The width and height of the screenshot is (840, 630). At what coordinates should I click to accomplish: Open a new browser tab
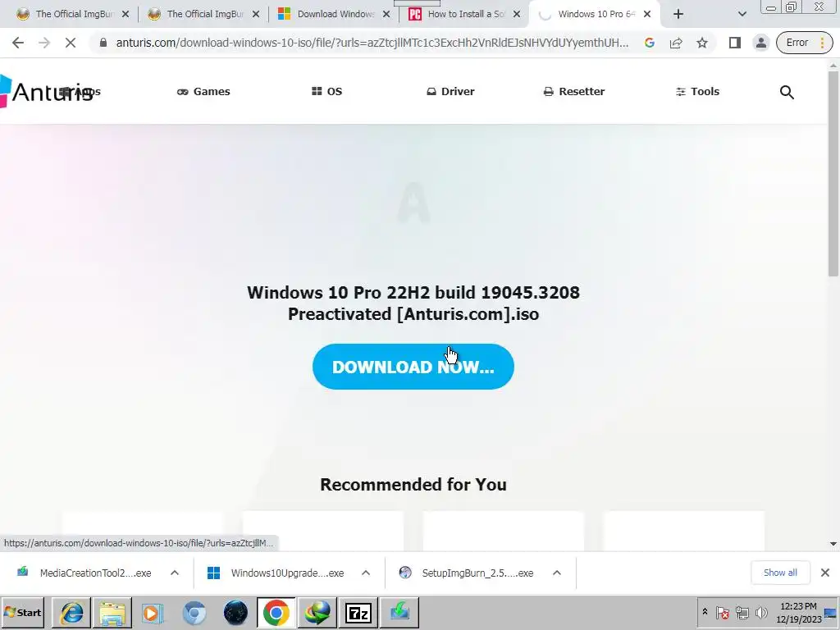pyautogui.click(x=678, y=14)
